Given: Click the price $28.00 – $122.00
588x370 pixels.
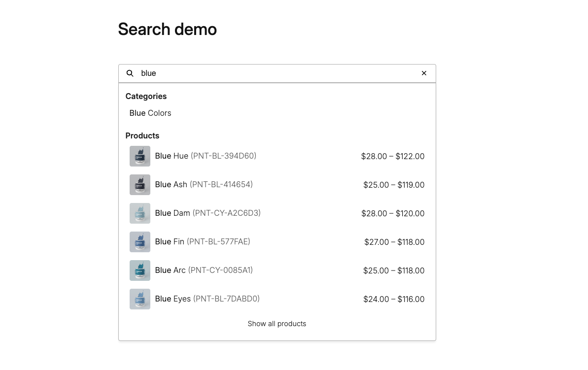Looking at the screenshot, I should click(x=393, y=156).
